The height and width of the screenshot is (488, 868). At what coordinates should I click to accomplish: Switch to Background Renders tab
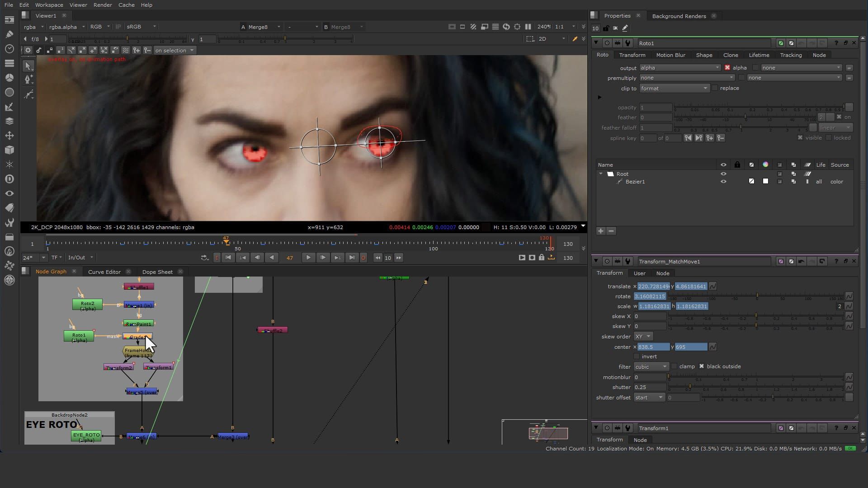679,16
